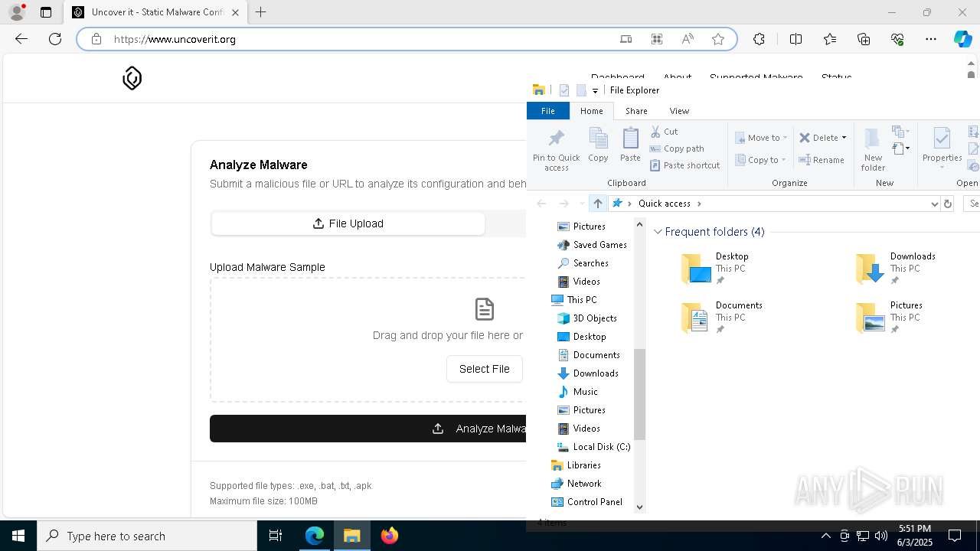Open the tab actions menu icon
This screenshot has width=980, height=551.
(x=46, y=12)
